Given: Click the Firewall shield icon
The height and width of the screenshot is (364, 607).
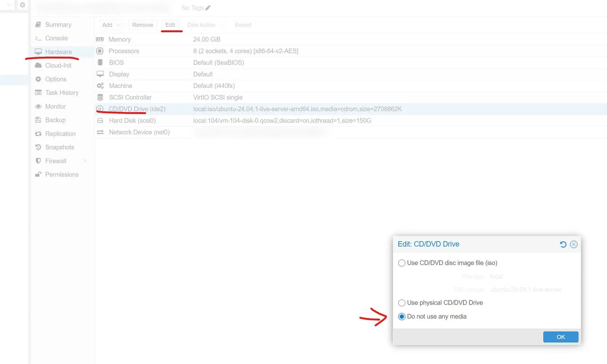Looking at the screenshot, I should click(38, 161).
